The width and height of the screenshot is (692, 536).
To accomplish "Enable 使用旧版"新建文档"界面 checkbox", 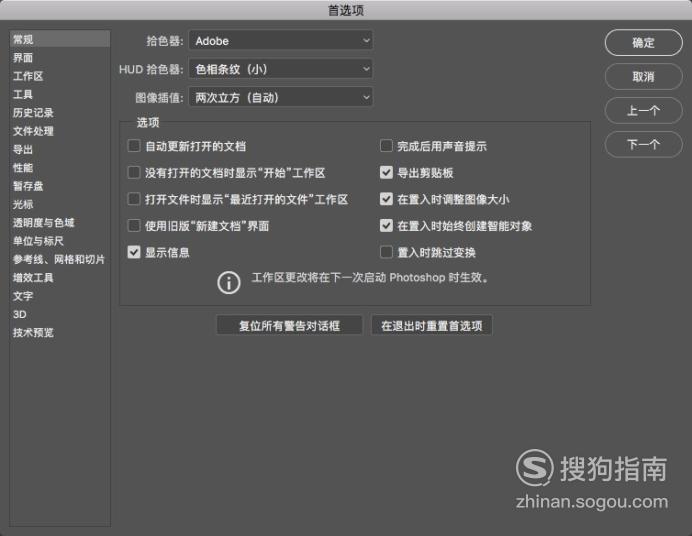I will pos(134,225).
